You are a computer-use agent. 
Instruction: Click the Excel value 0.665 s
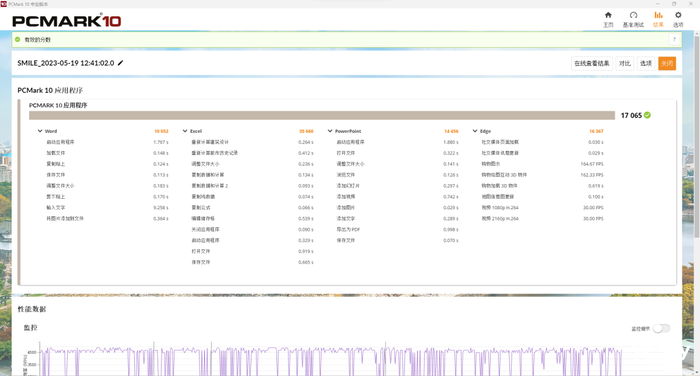tap(306, 263)
